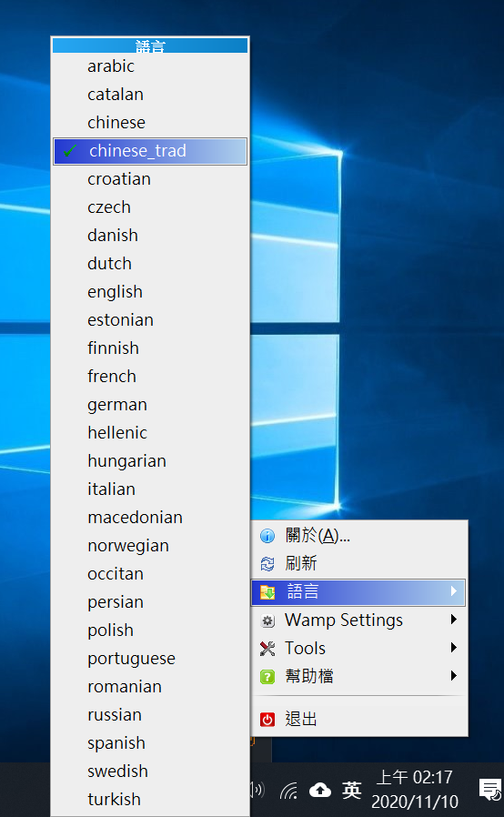
Task: Click the green question mark help icon
Action: 267,677
